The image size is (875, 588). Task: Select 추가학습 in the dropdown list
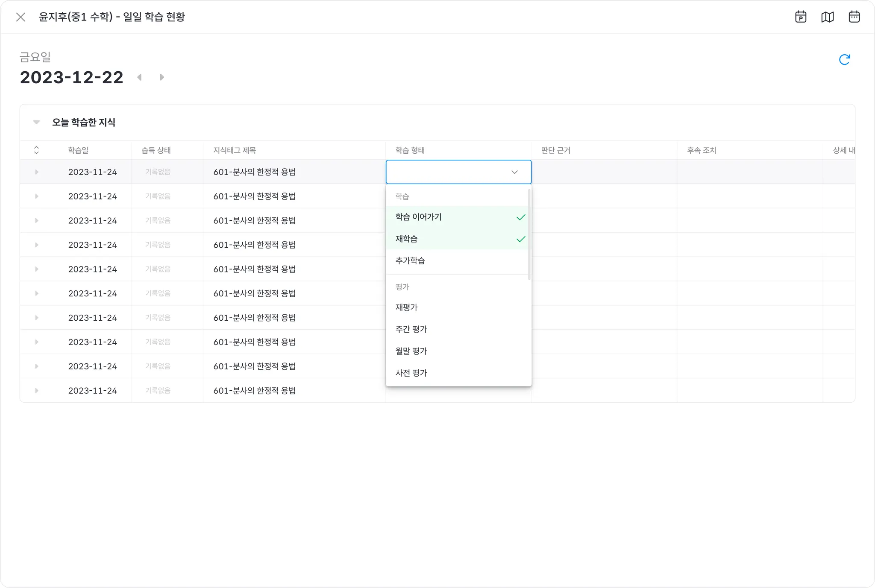click(x=410, y=260)
